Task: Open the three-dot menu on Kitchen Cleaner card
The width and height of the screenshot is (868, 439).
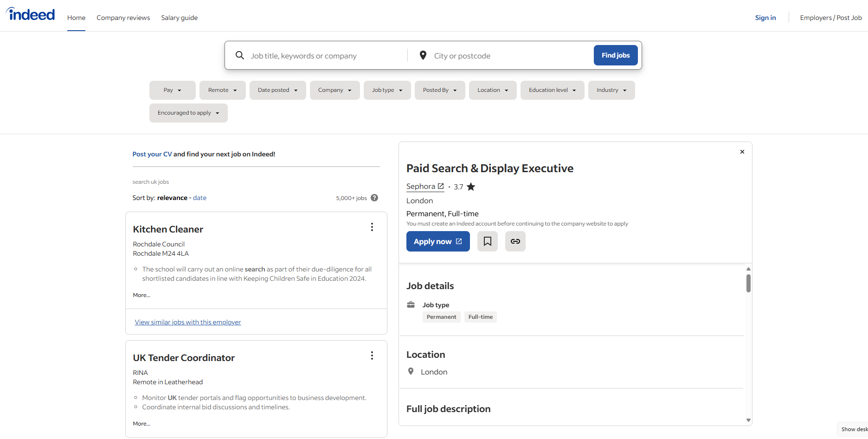Action: coord(372,227)
